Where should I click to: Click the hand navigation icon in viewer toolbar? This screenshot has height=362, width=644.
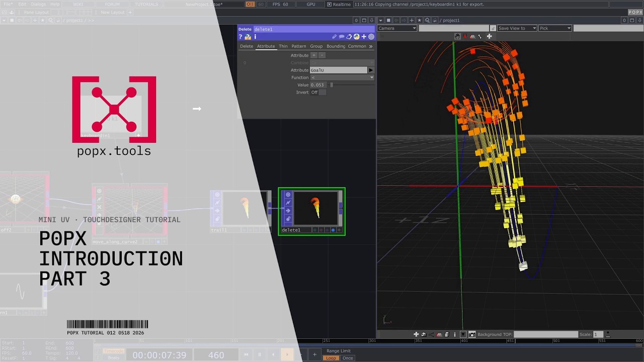[458, 36]
